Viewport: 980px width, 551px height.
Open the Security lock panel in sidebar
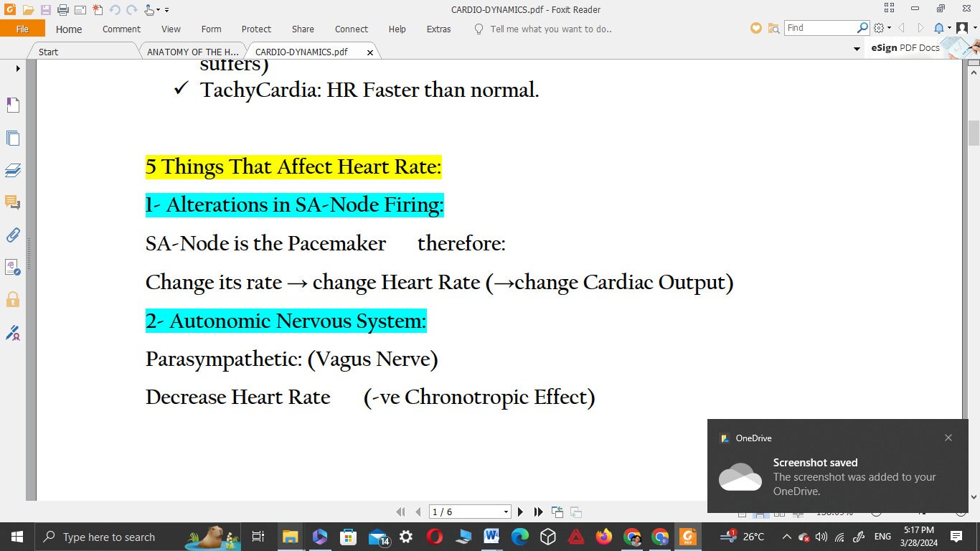point(13,299)
